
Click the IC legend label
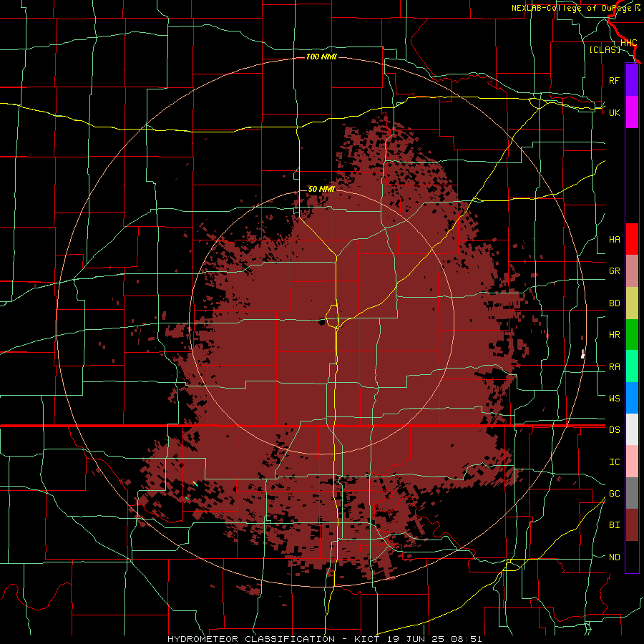coord(614,462)
